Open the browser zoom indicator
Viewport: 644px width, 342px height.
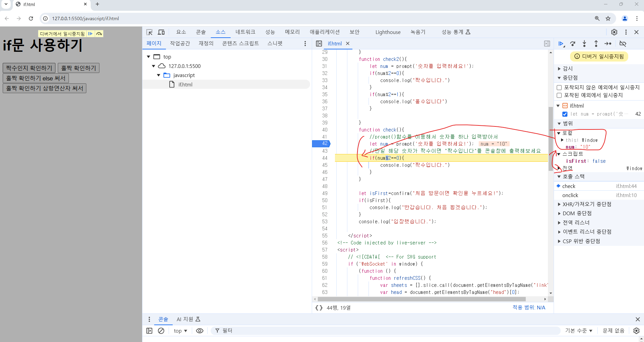click(597, 18)
